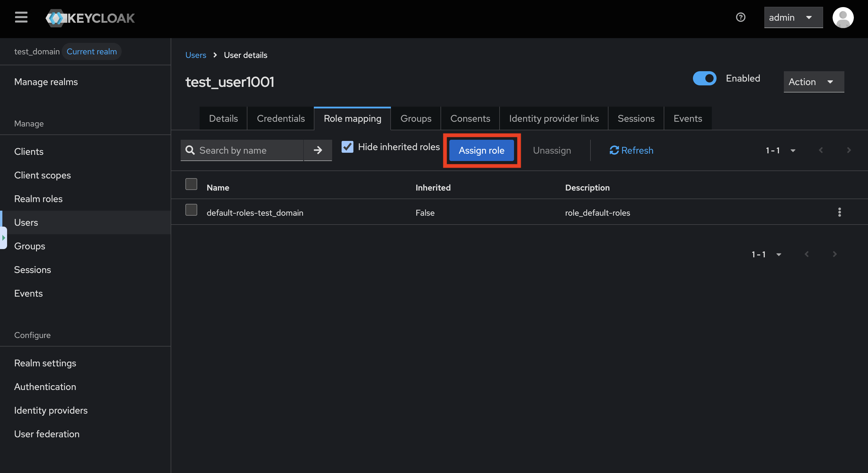Follow the Users breadcrumb link
Image resolution: width=868 pixels, height=473 pixels.
tap(195, 55)
